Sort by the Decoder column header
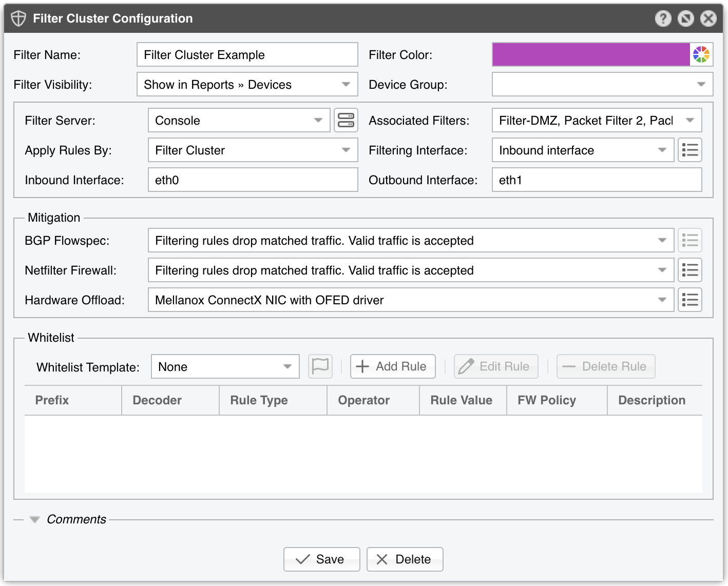This screenshot has width=728, height=586. click(170, 400)
